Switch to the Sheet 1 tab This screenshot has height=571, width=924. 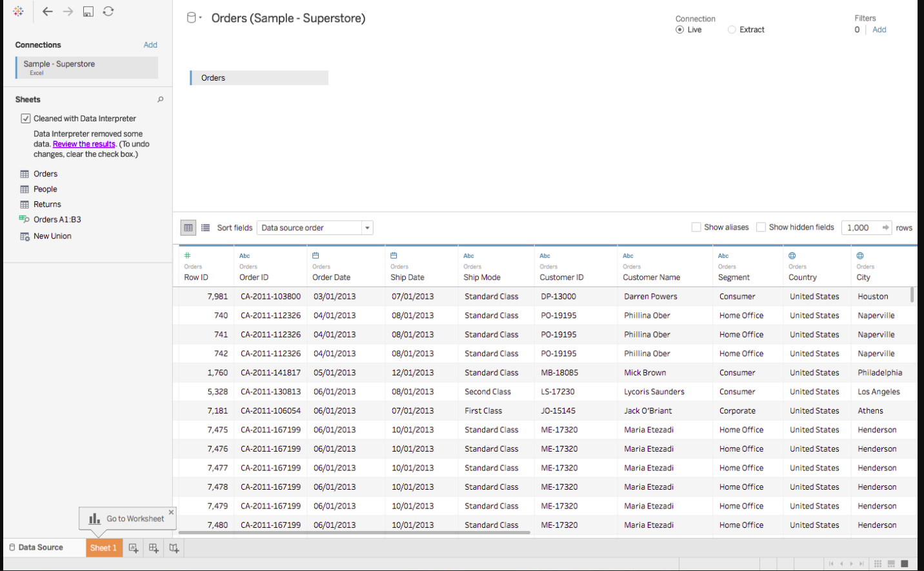[103, 548]
